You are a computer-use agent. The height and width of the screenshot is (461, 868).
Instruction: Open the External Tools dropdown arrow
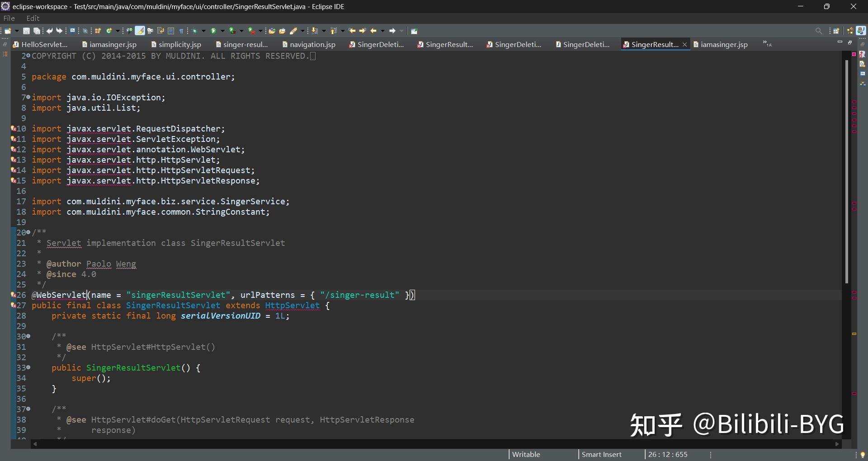click(260, 31)
